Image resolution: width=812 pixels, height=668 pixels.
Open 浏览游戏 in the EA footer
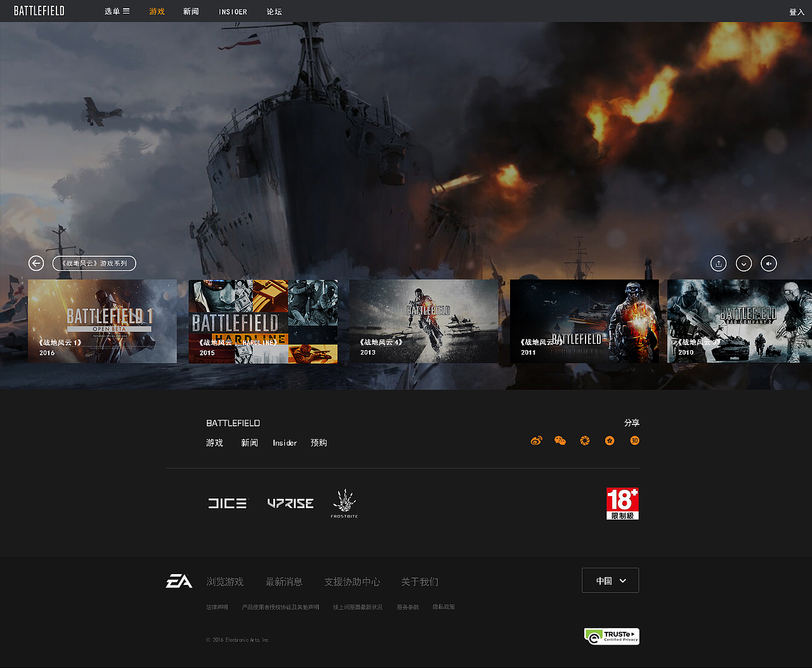coord(225,582)
